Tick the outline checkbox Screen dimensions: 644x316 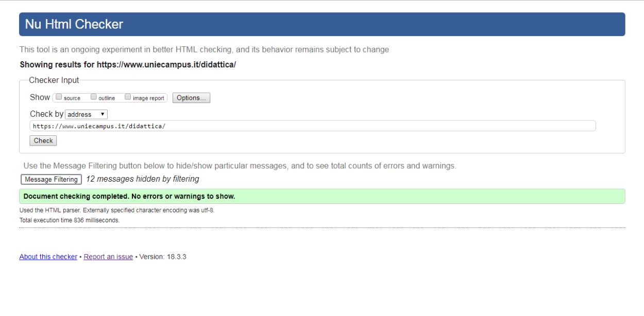[x=94, y=97]
